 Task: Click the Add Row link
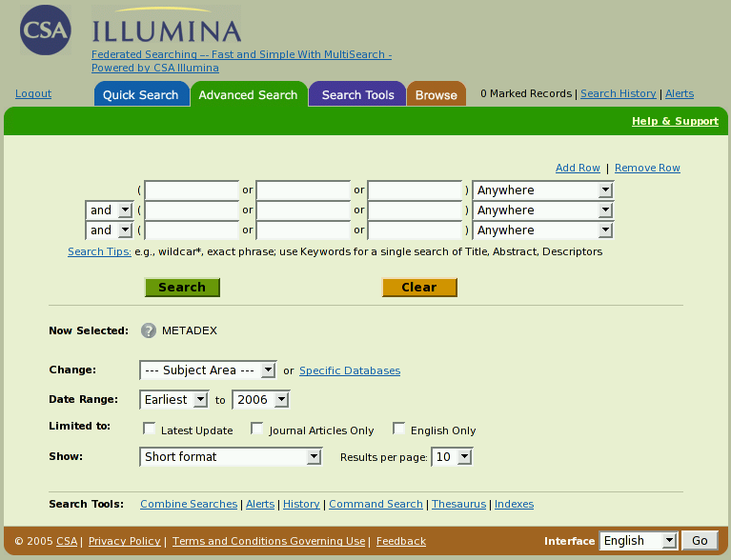click(x=578, y=168)
